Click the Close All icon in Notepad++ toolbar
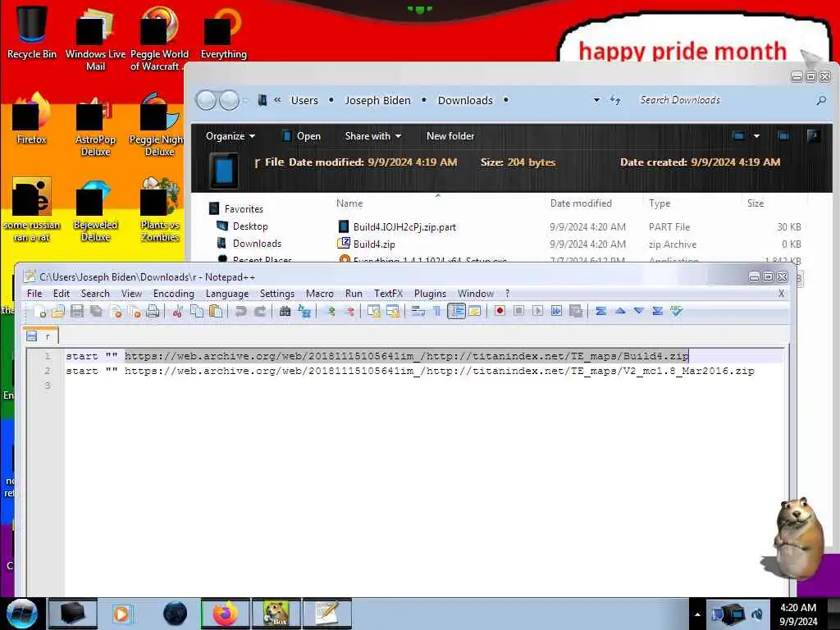Image resolution: width=840 pixels, height=630 pixels. [x=135, y=311]
